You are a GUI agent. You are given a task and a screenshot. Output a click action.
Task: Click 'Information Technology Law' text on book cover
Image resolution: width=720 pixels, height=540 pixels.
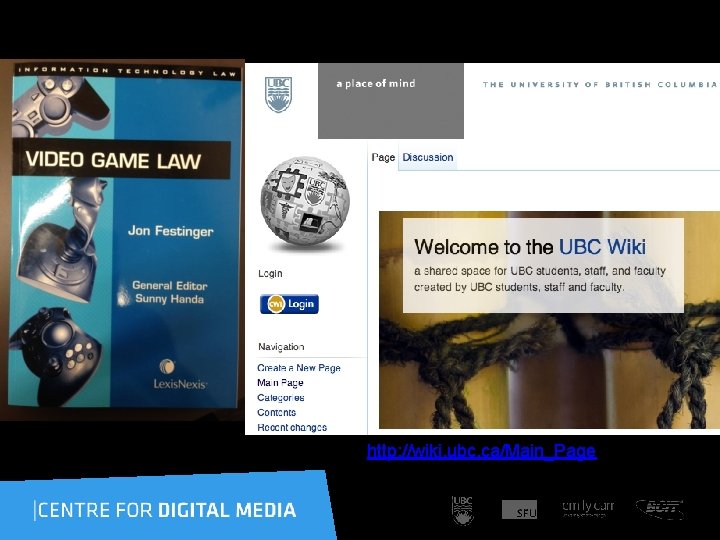129,72
